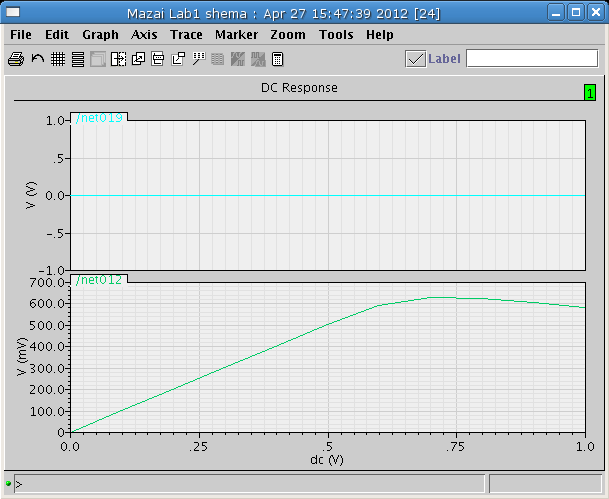
Task: Click the DC Response graph title
Action: point(299,88)
